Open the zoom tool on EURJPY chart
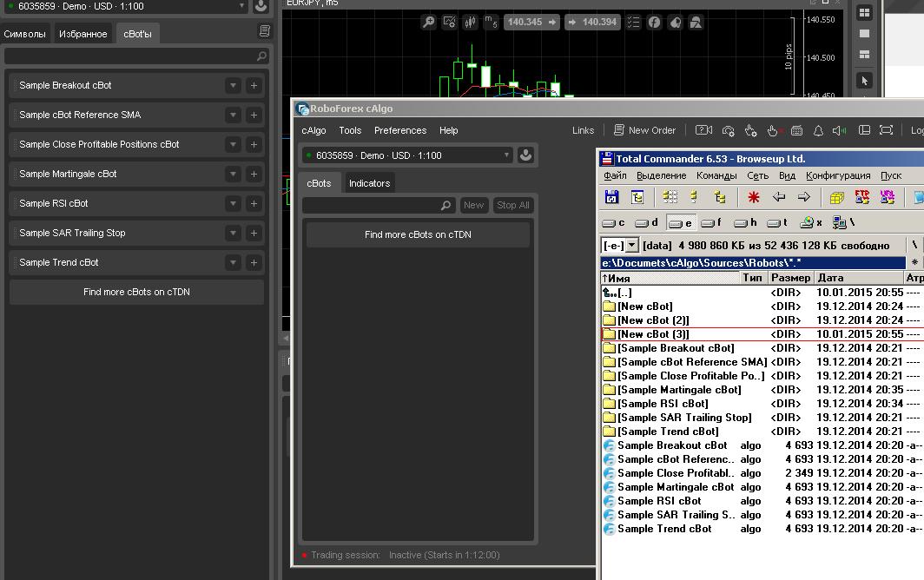 point(429,23)
